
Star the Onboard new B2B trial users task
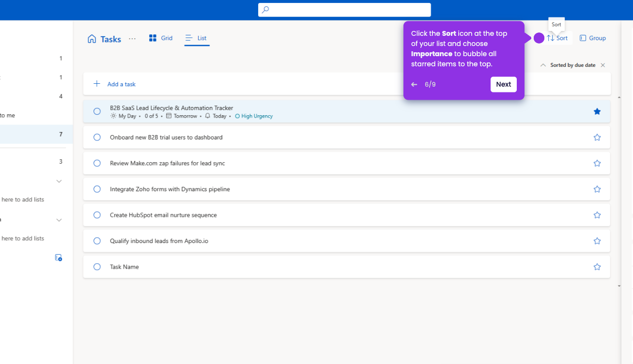597,137
